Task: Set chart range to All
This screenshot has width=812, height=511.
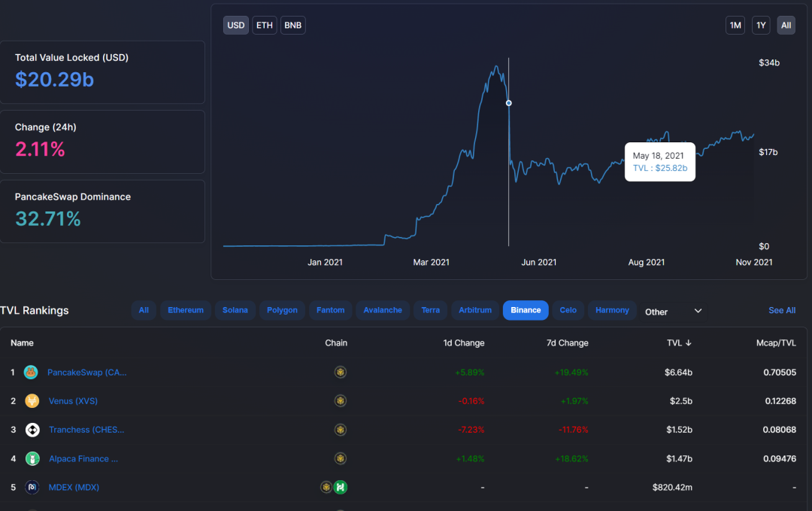Action: click(x=786, y=26)
